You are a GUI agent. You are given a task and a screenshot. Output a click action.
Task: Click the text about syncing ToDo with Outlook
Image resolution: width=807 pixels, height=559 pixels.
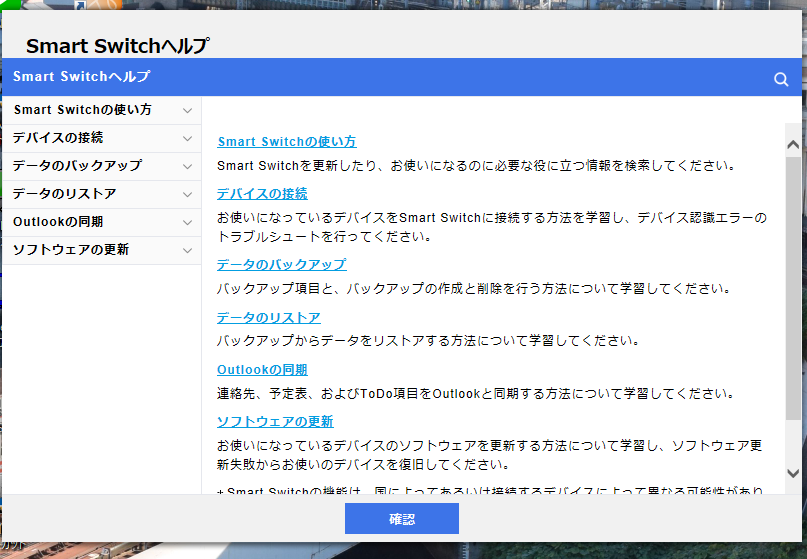(x=476, y=394)
